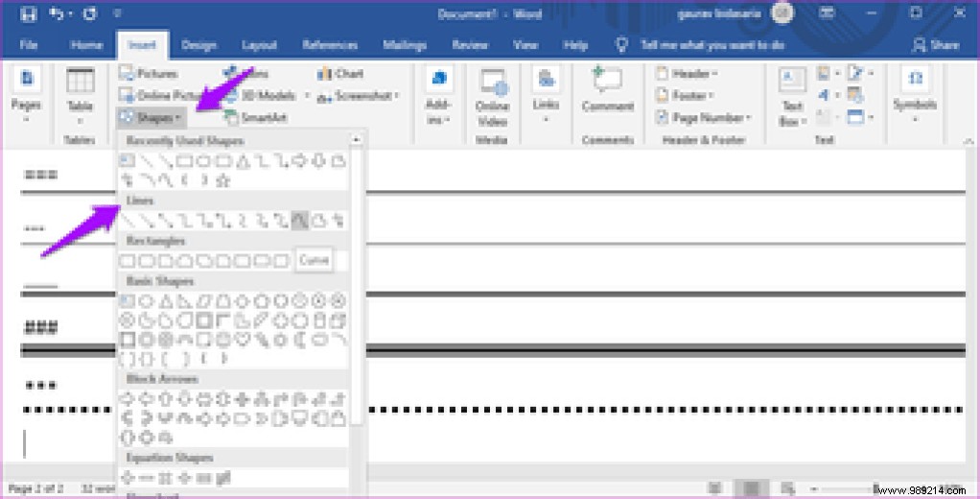The image size is (980, 499).
Task: Expand the Pages dropdown
Action: click(x=27, y=94)
